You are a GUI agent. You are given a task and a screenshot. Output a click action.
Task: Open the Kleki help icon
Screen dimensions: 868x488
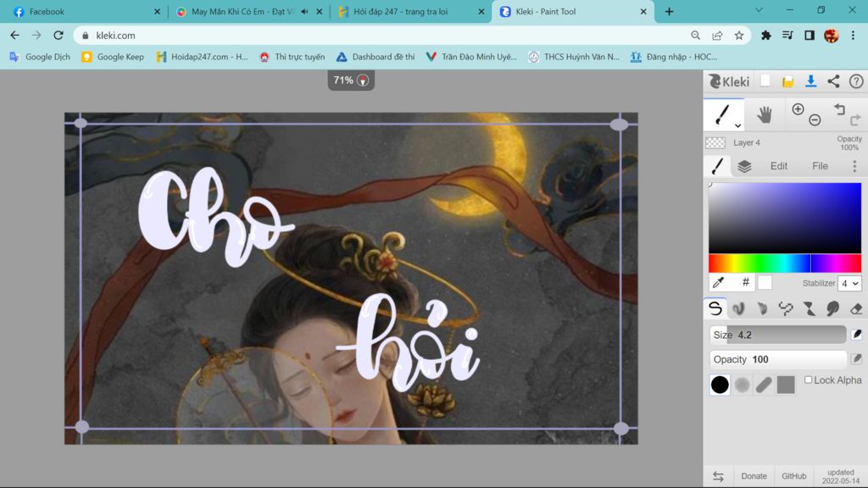click(856, 81)
